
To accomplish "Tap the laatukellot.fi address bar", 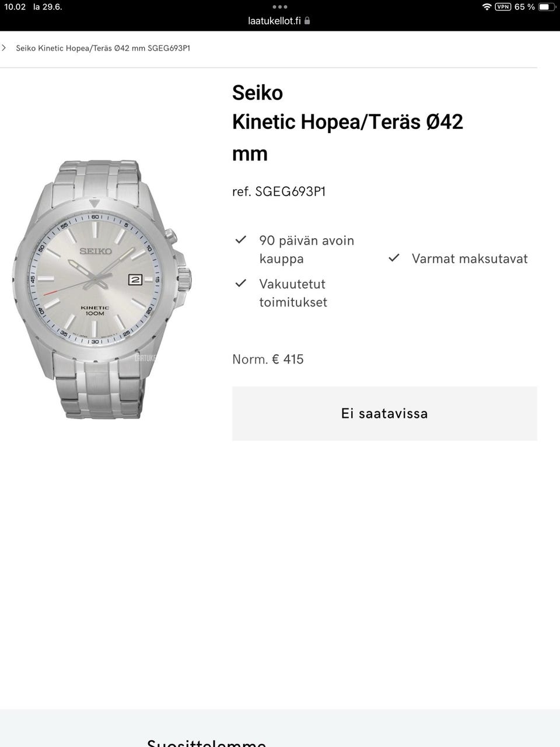I will 279,20.
